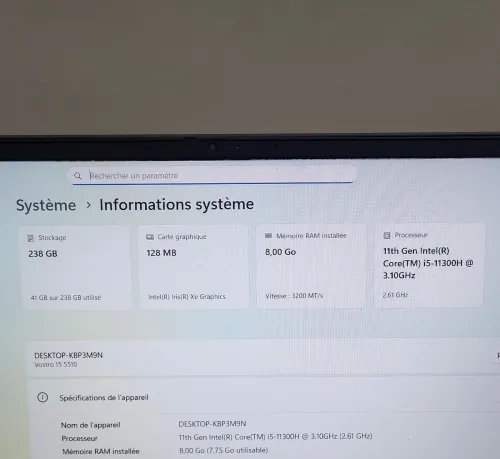Click the 'Nom de l'appareil' label
The width and height of the screenshot is (500, 459).
(91, 425)
